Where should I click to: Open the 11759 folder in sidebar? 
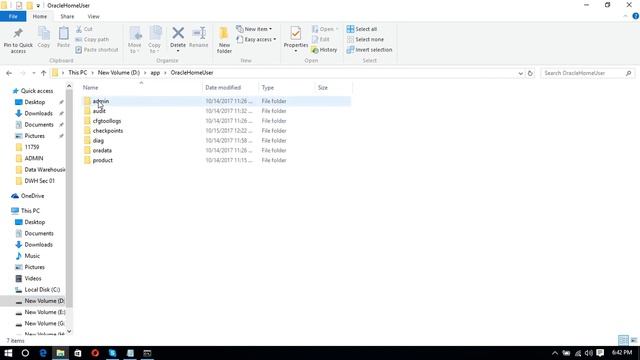32,147
